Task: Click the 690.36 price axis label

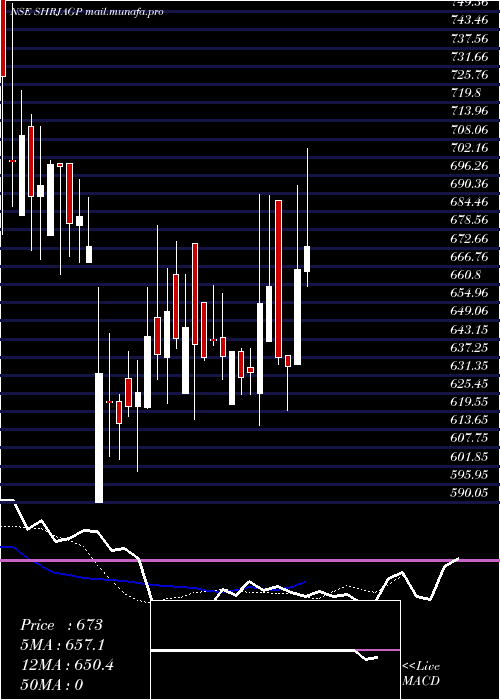Action: coord(470,184)
